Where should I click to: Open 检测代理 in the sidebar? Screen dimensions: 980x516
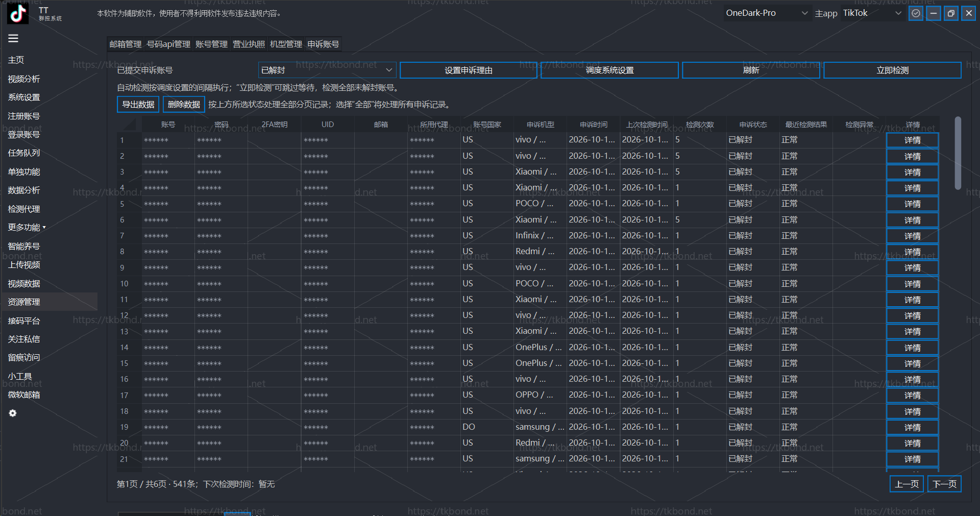point(24,209)
